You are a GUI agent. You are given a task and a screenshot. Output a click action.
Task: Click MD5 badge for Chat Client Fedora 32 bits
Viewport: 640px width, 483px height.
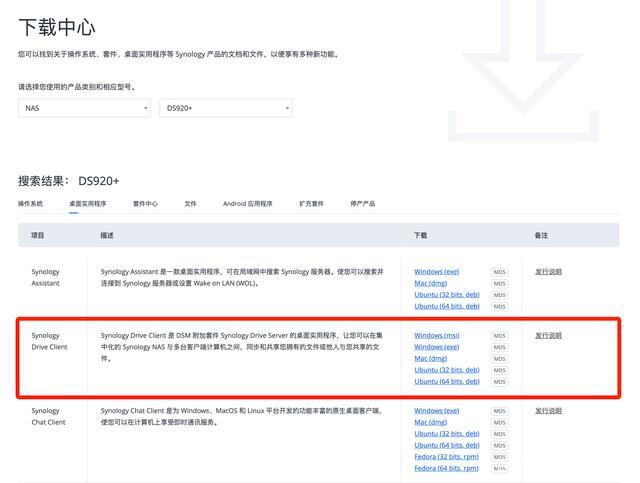tap(500, 457)
